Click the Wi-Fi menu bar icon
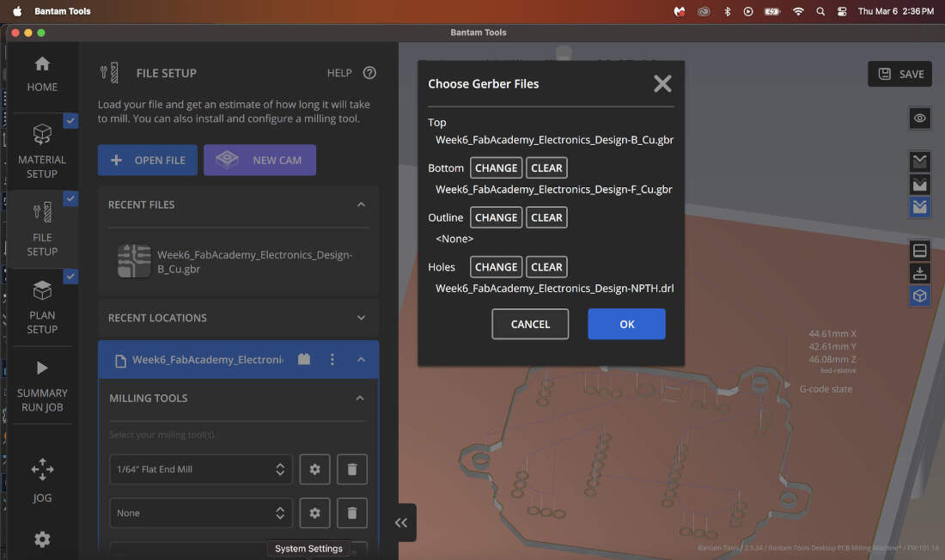Image resolution: width=945 pixels, height=560 pixels. click(798, 11)
